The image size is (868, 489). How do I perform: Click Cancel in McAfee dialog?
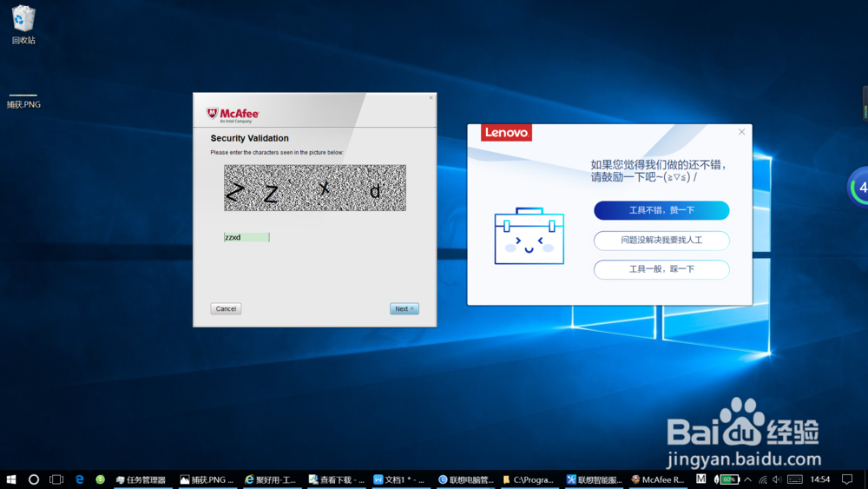click(x=226, y=308)
